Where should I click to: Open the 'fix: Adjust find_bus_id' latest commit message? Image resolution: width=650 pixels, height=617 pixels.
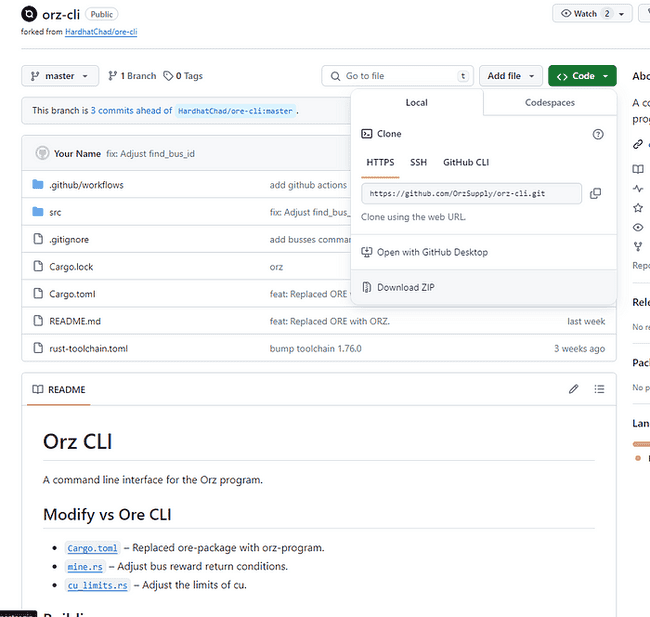150,153
